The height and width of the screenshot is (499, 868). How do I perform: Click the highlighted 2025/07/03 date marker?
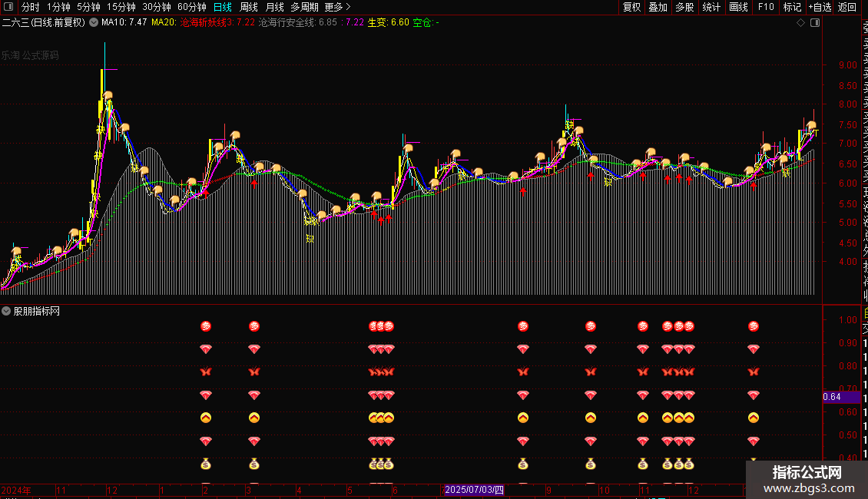(474, 490)
